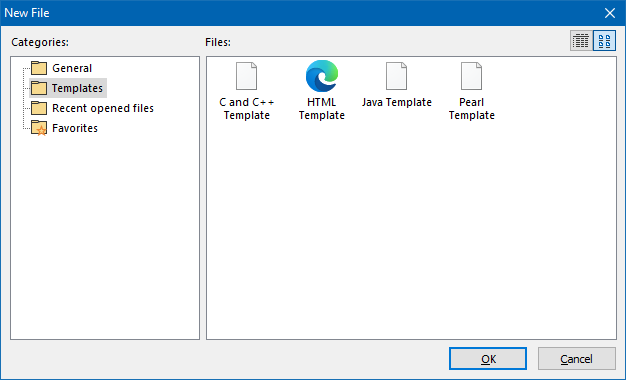Viewport: 626px width, 380px height.
Task: Click the Templates folder icon
Action: click(x=39, y=88)
